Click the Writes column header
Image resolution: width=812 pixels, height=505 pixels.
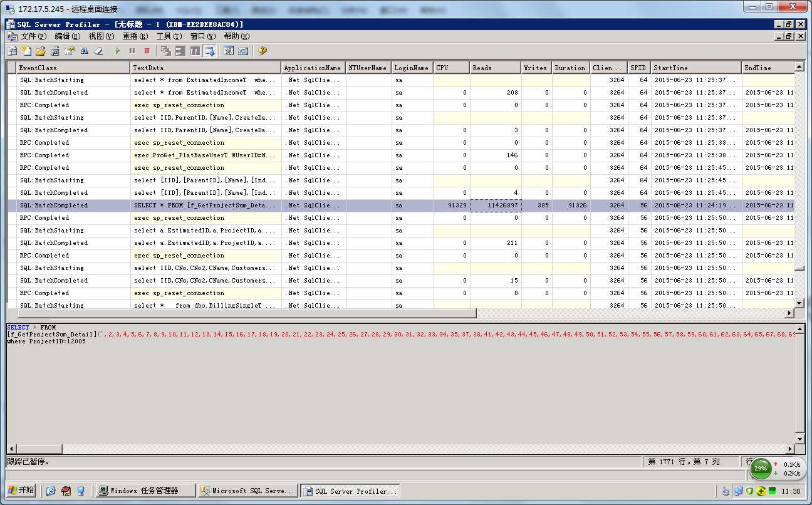[536, 68]
